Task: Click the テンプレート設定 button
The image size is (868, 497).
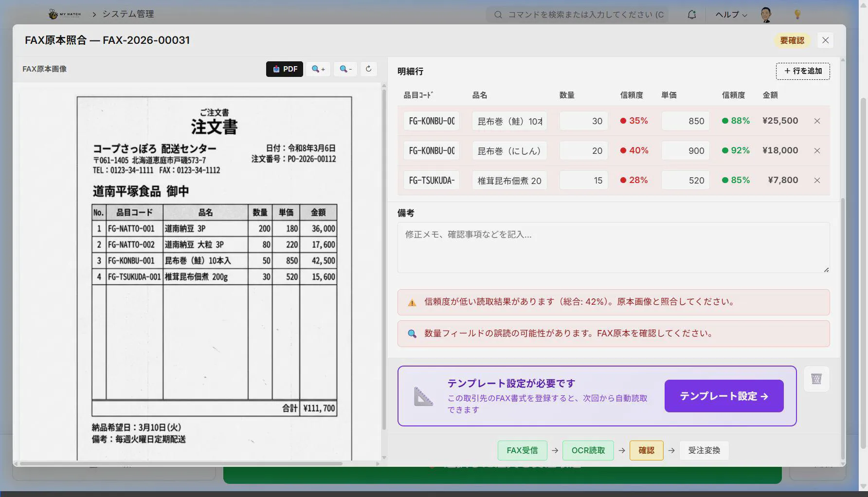Action: click(x=723, y=396)
